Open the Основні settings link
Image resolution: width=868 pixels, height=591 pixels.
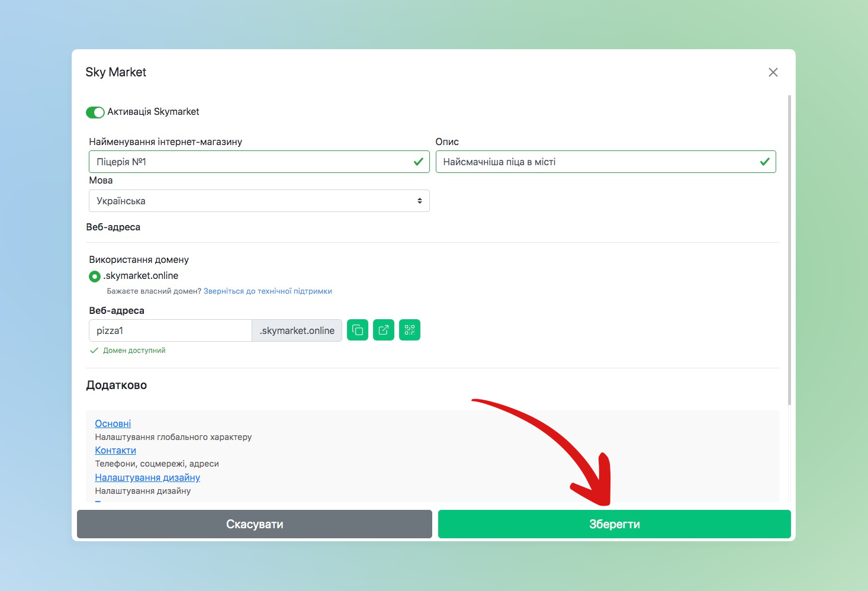point(113,423)
